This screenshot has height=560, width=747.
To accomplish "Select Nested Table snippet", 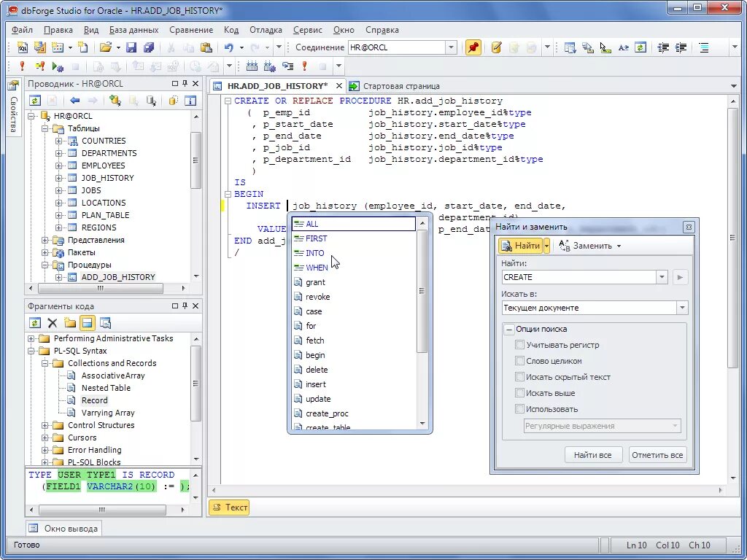I will (x=106, y=388).
